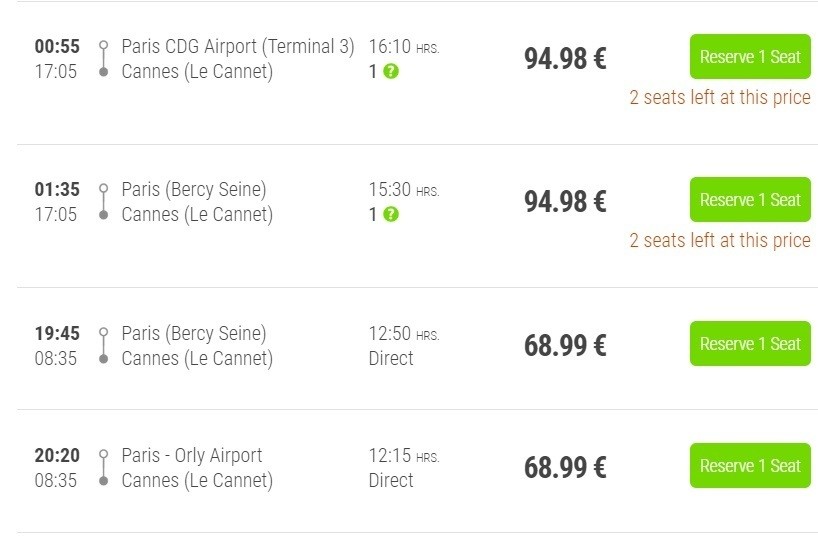Click the seats-left notice under the CDG trip
The image size is (818, 536).
719,98
